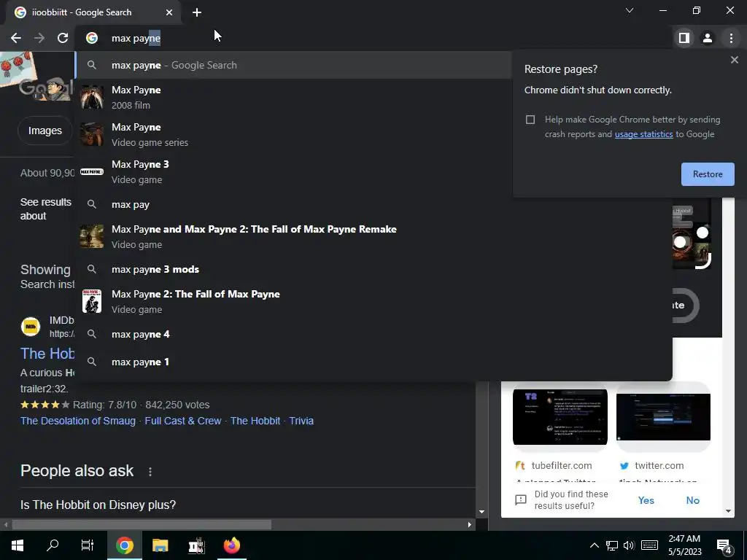The image size is (747, 560).
Task: Select the 'max pay' search suggestion
Action: pos(374,205)
